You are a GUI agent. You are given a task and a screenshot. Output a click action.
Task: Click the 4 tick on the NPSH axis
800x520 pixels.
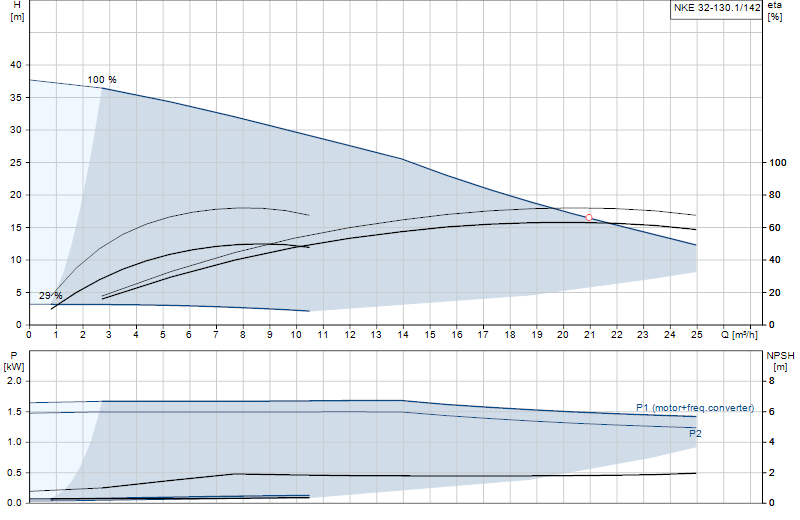coord(771,442)
